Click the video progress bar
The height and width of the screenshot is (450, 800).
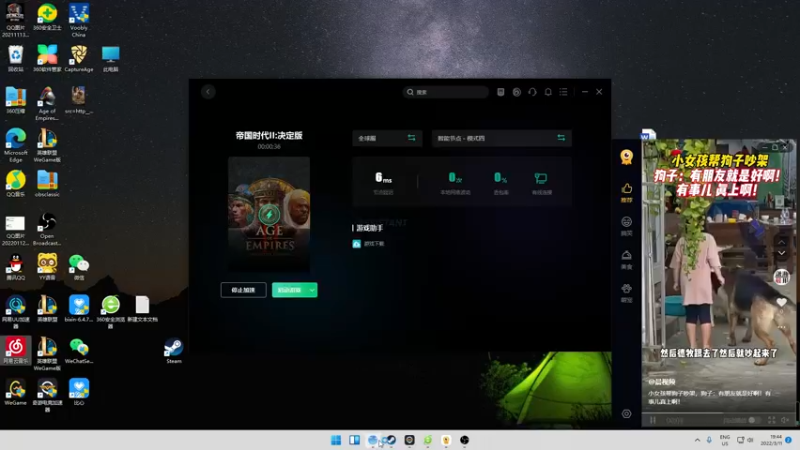[718, 413]
